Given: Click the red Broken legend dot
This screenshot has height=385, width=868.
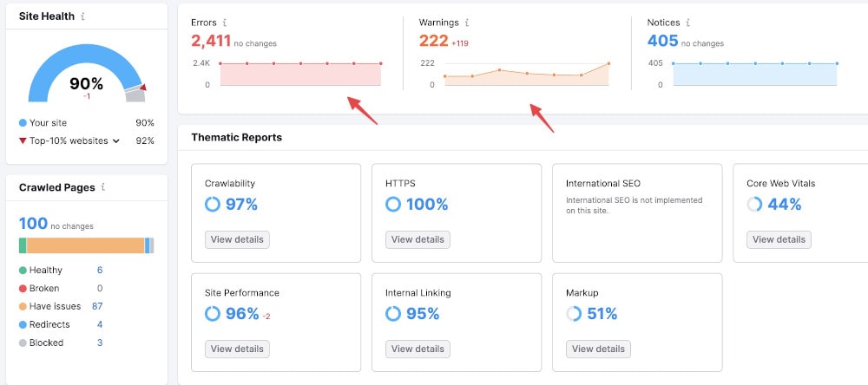Looking at the screenshot, I should click(x=23, y=289).
